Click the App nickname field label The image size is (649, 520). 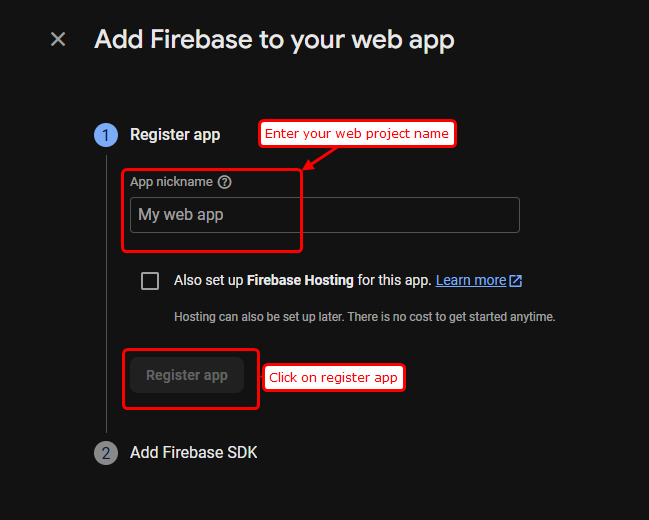(171, 182)
